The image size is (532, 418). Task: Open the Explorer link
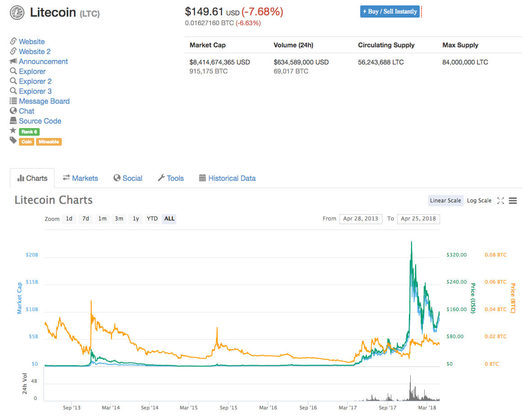pos(32,71)
